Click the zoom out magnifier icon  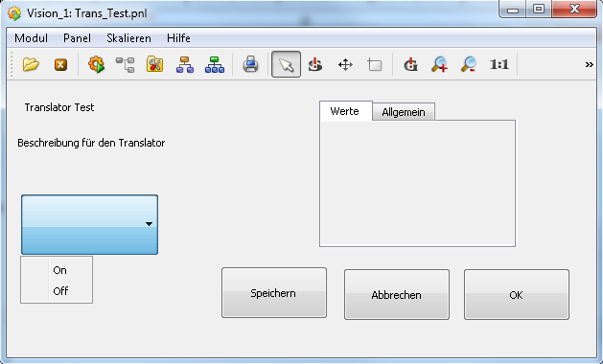(469, 64)
